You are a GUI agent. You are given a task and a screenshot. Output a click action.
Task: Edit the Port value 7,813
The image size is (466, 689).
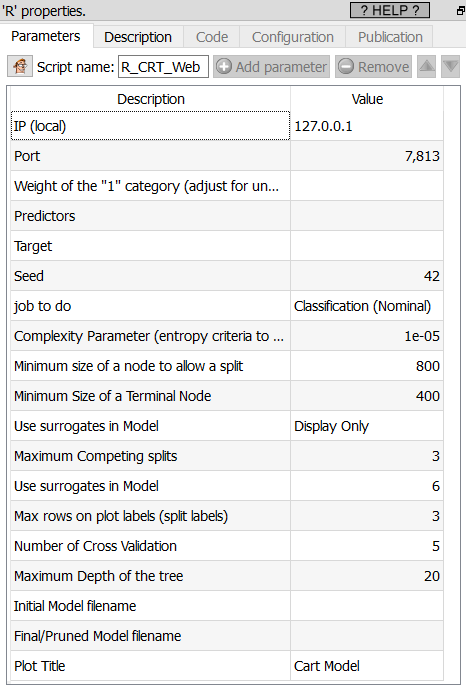(367, 156)
